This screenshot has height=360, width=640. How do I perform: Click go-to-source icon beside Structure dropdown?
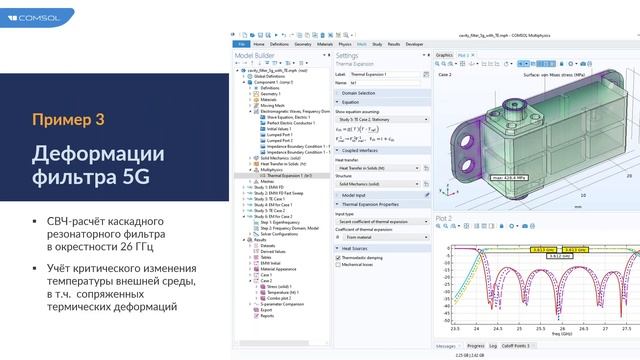(x=426, y=184)
